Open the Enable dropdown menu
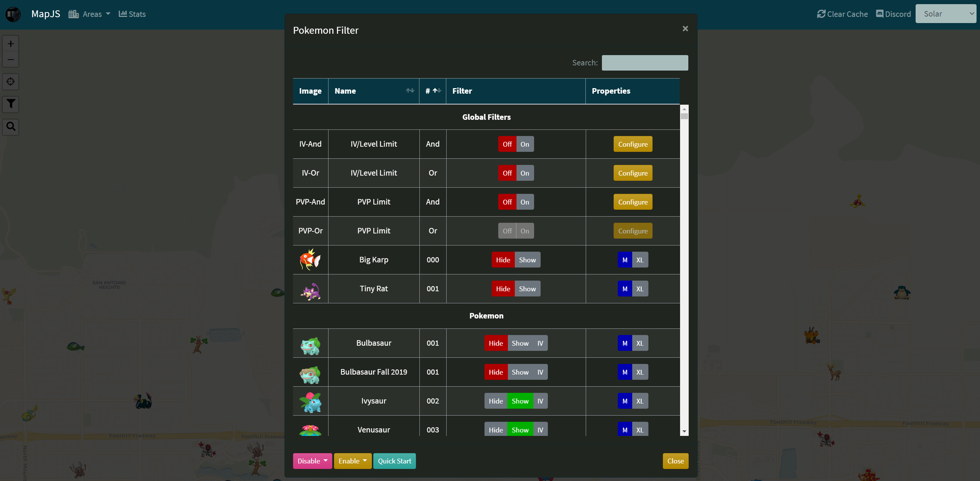 352,461
